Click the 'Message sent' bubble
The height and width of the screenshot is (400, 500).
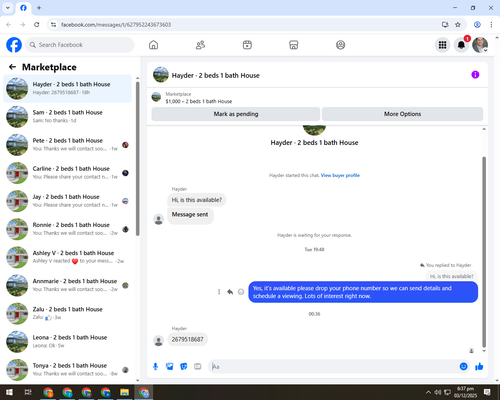(x=190, y=215)
